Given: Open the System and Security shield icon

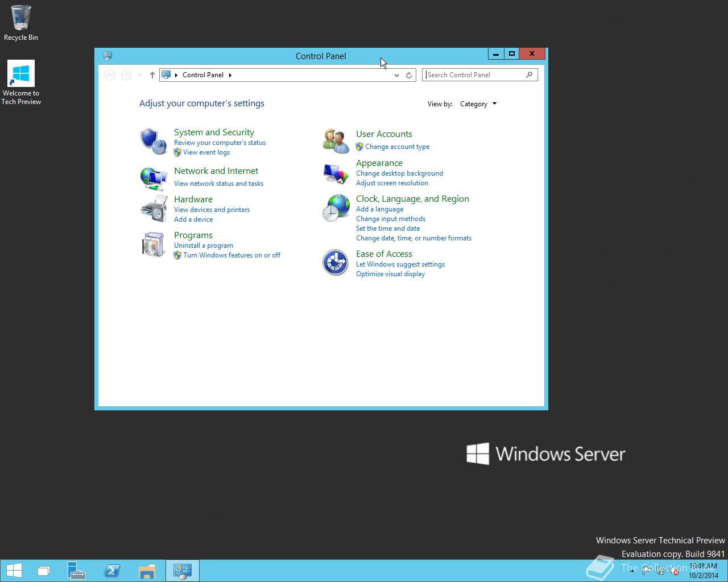Looking at the screenshot, I should [153, 141].
